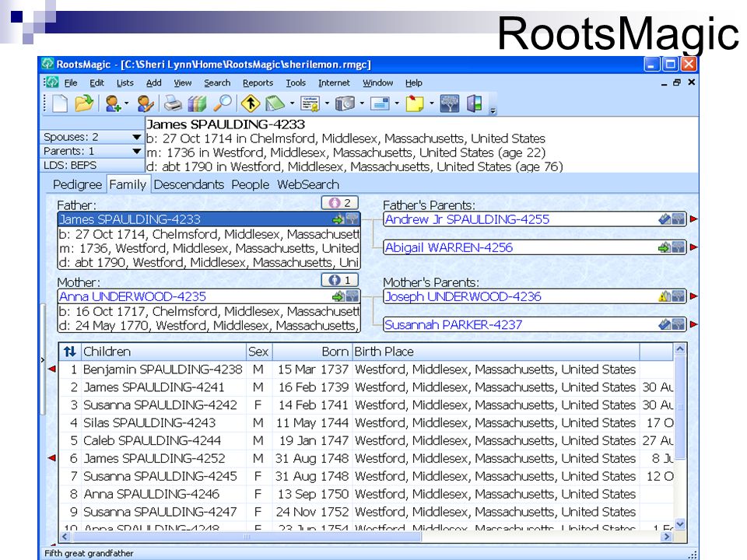This screenshot has height=560, width=747.
Task: Click the mother's spouses button showing 1
Action: 340,280
